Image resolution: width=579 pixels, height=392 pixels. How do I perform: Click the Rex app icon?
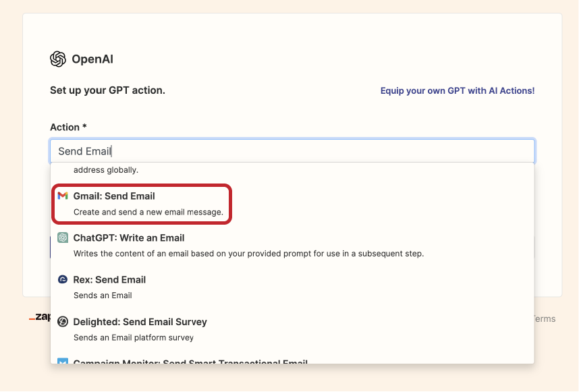pyautogui.click(x=62, y=279)
